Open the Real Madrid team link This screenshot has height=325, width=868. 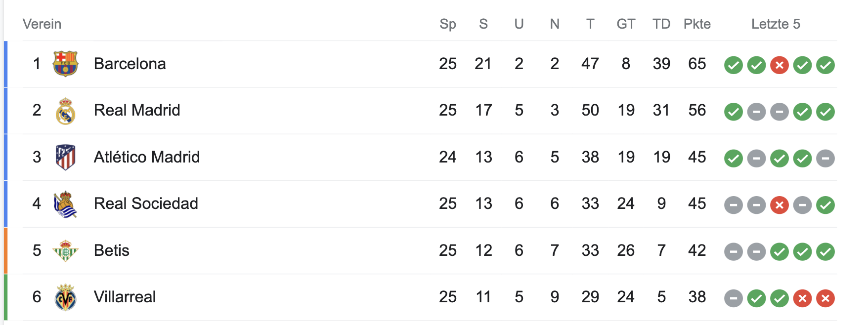pos(137,110)
